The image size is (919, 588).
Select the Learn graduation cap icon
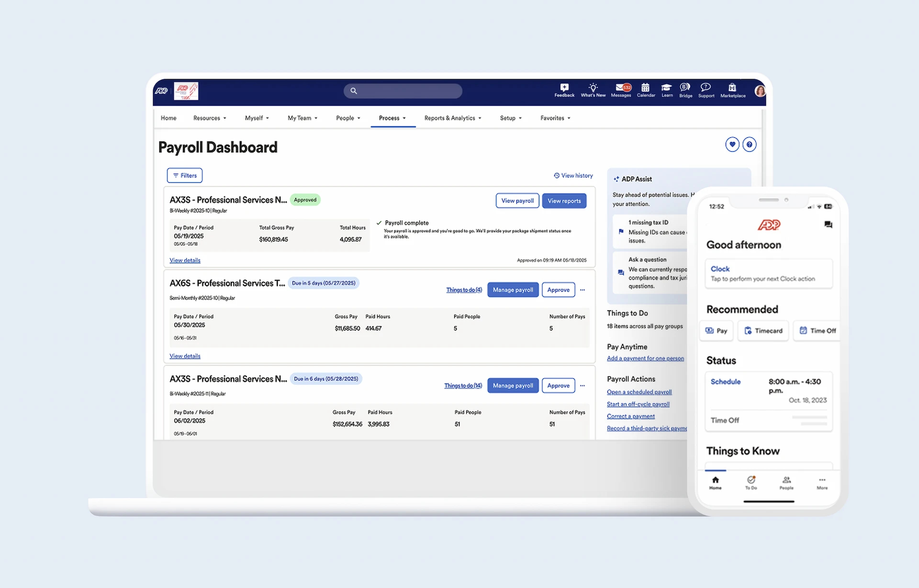click(x=666, y=91)
